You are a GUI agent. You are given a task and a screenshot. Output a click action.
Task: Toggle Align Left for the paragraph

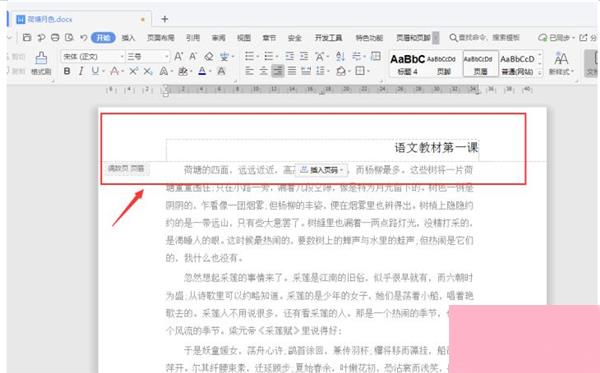(249, 71)
